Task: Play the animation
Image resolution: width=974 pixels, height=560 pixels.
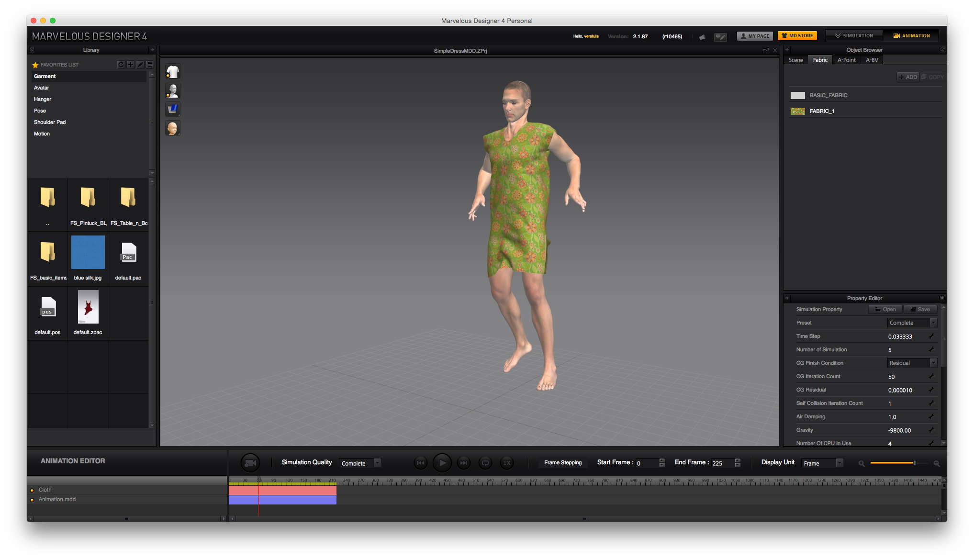Action: [x=442, y=463]
